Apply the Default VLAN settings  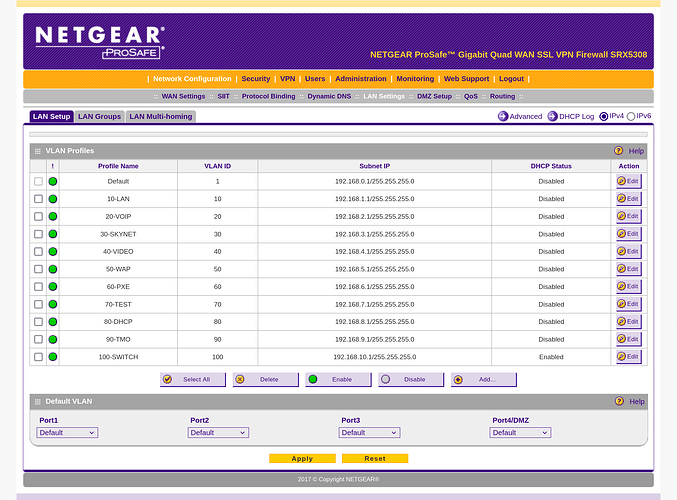pos(302,459)
